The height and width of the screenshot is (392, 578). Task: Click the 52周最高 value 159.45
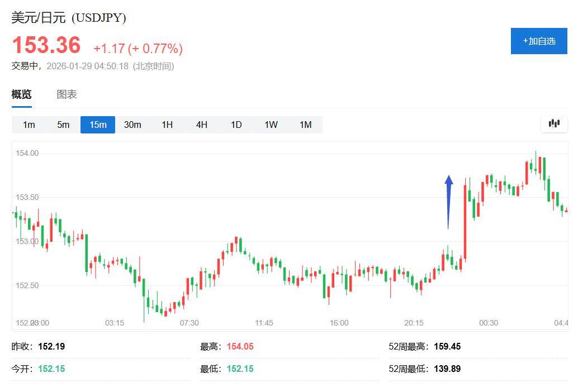point(447,346)
